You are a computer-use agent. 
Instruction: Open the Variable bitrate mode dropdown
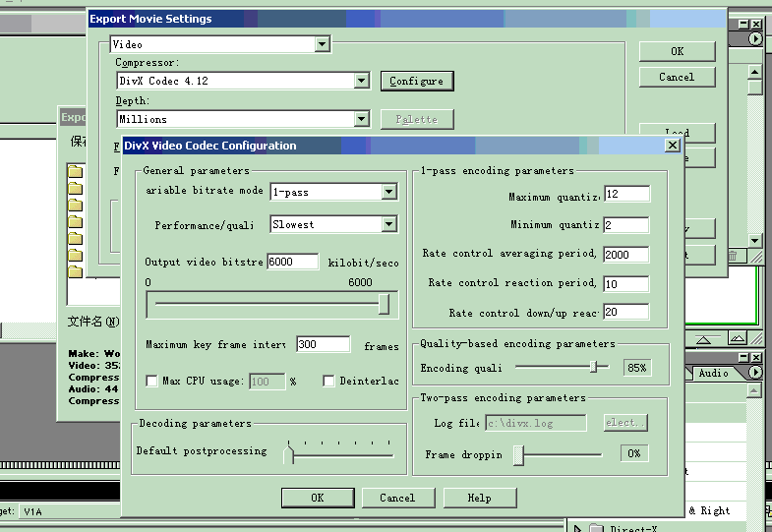389,192
